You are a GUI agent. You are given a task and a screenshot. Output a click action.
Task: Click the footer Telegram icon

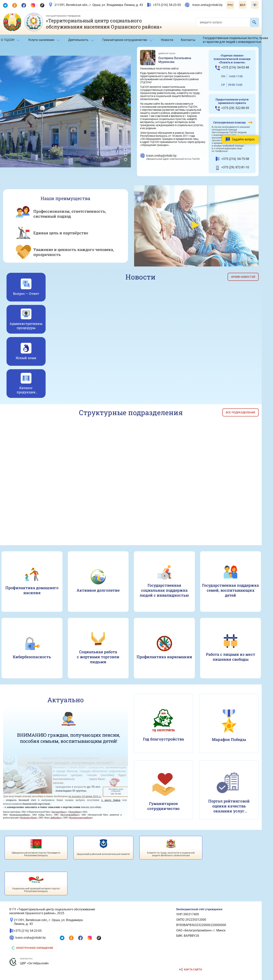62,938
